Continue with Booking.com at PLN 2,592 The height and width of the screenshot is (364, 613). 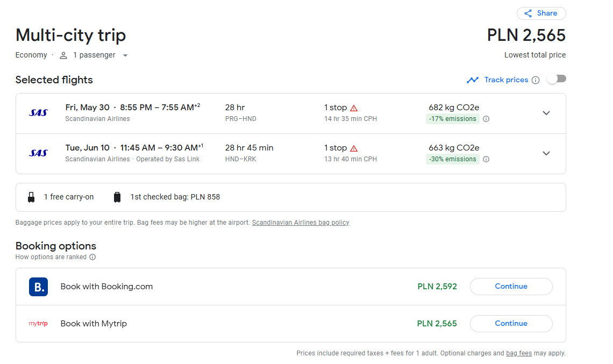coord(511,287)
